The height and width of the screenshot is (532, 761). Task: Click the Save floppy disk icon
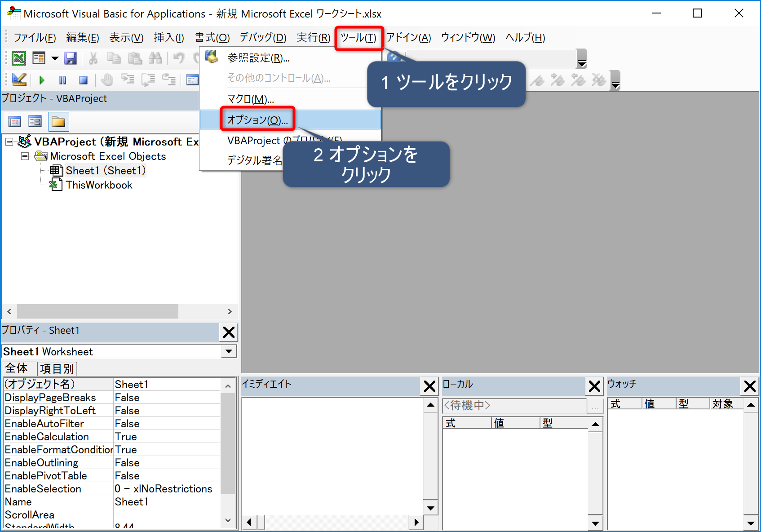(70, 58)
